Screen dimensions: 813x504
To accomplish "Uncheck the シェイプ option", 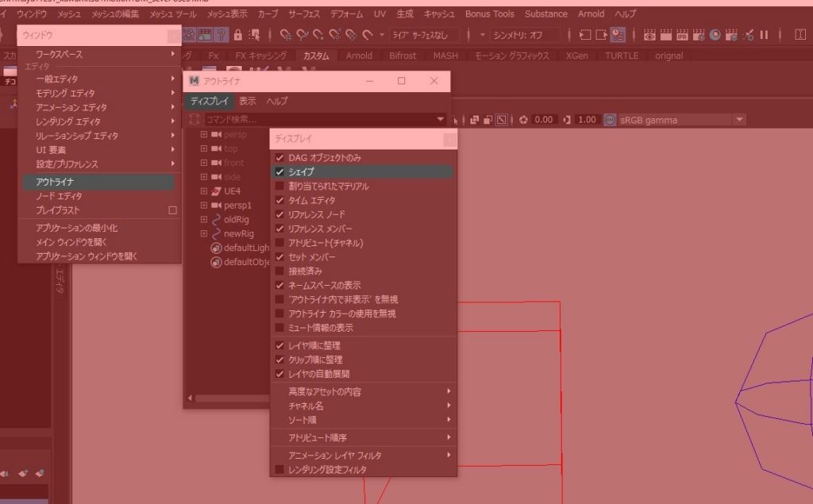I will click(x=279, y=171).
